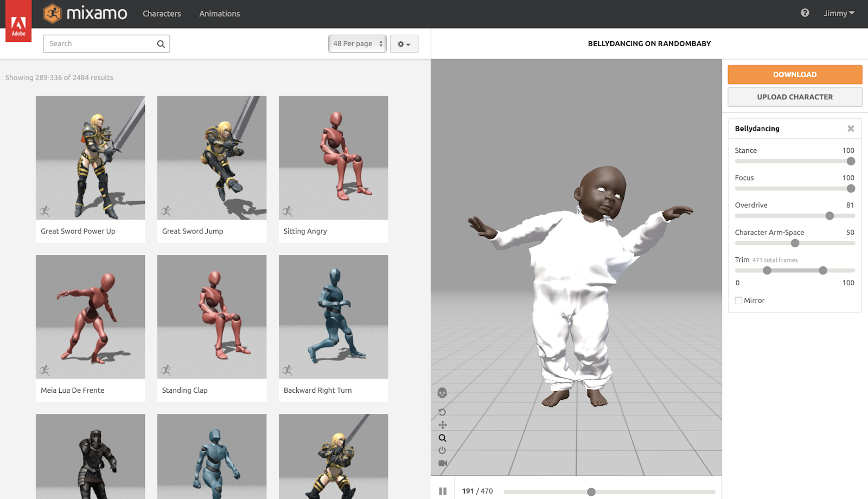This screenshot has height=499, width=868.
Task: Click the Adobe logo
Action: coord(18,21)
